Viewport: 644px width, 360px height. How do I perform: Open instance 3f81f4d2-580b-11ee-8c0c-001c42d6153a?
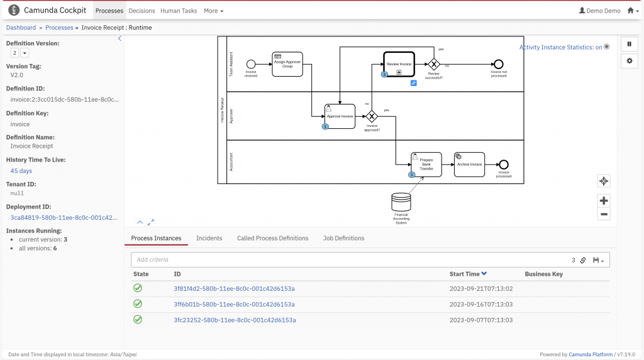(x=234, y=288)
